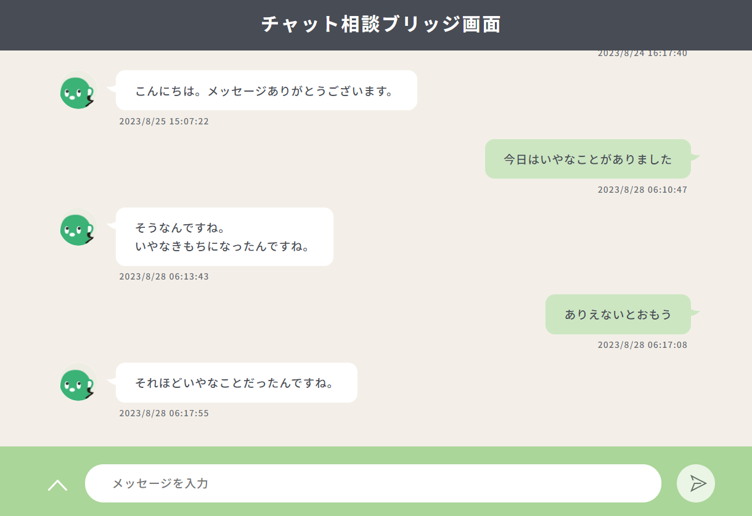
Task: Click the paper plane send button
Action: click(696, 483)
